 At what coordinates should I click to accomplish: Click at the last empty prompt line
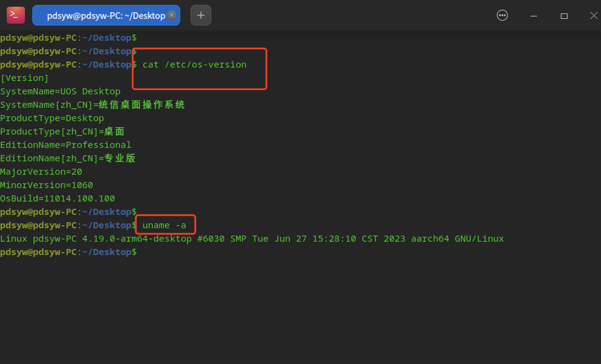pyautogui.click(x=68, y=252)
